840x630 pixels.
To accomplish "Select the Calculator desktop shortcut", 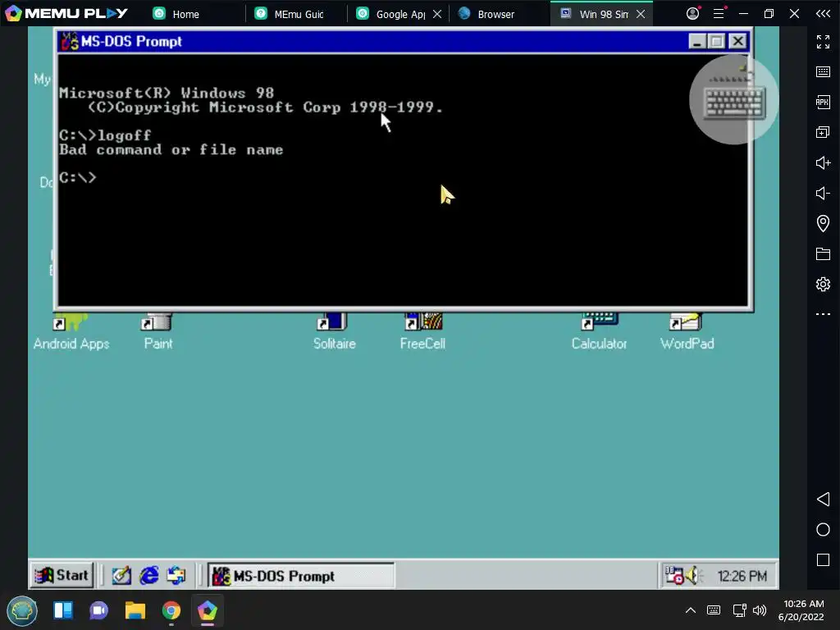I will point(599,332).
